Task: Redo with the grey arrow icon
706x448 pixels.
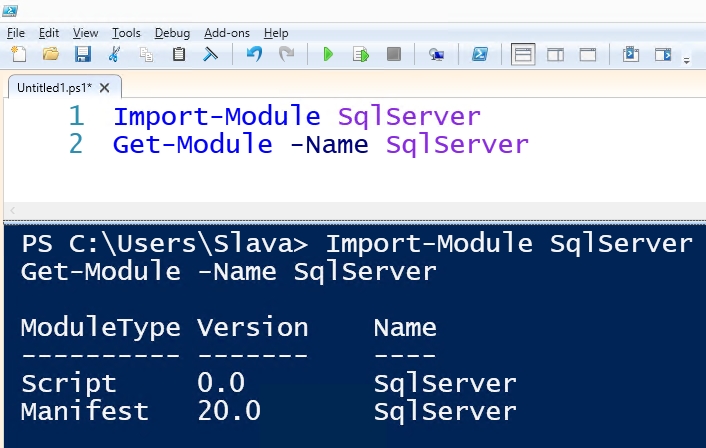Action: [286, 54]
